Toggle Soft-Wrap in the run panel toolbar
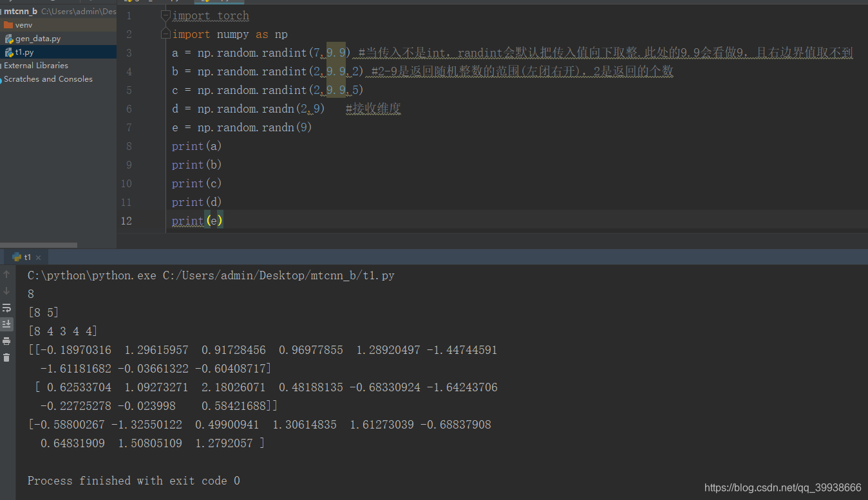The image size is (868, 500). click(6, 308)
